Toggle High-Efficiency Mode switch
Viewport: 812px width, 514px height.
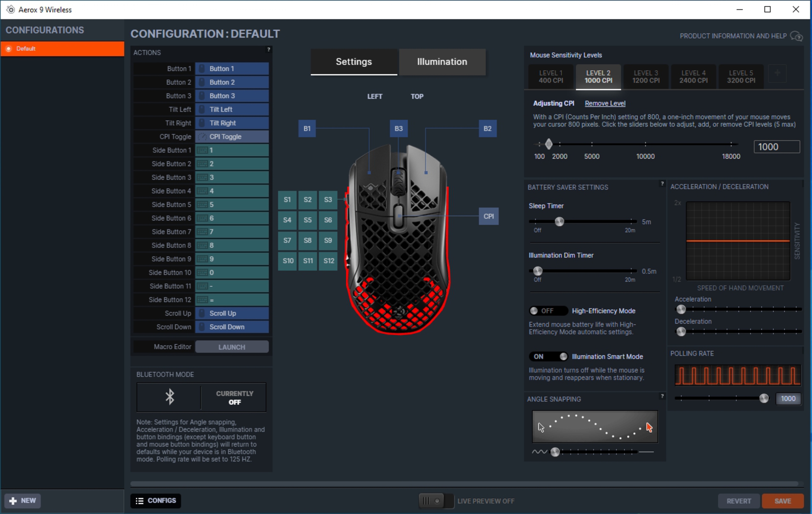548,311
